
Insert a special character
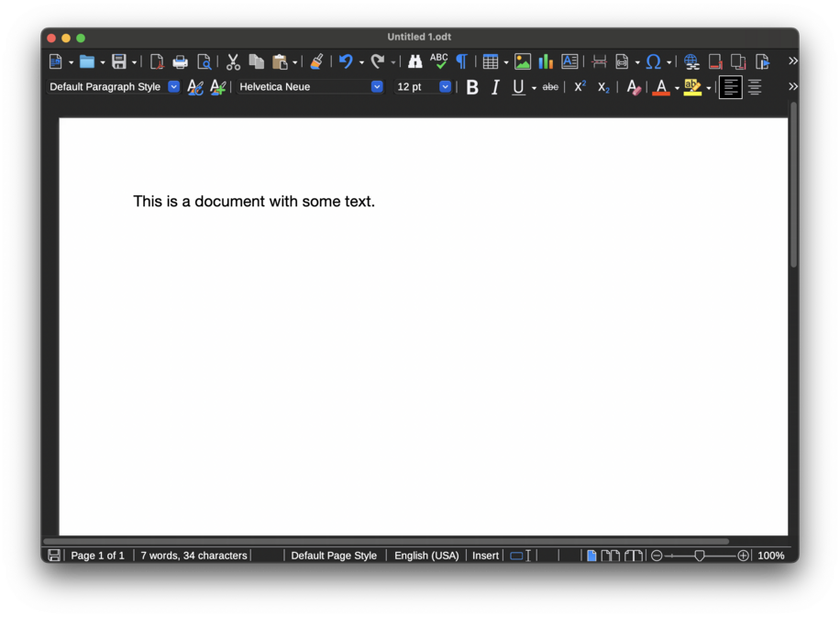[655, 61]
